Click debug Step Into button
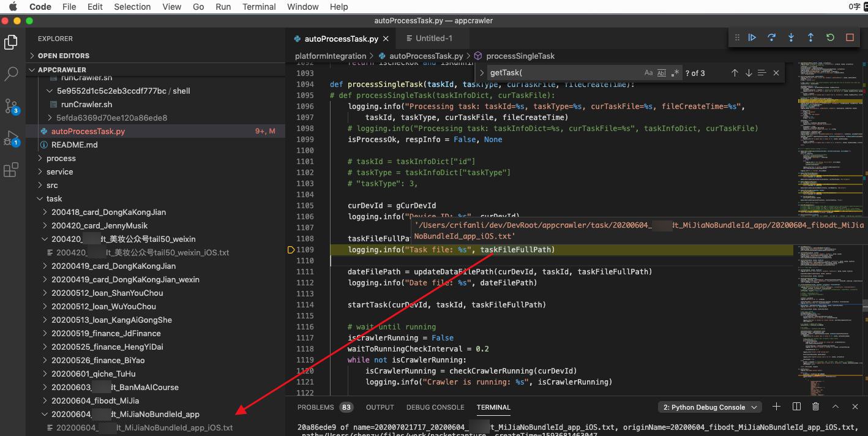Viewport: 868px width, 436px height. [791, 37]
